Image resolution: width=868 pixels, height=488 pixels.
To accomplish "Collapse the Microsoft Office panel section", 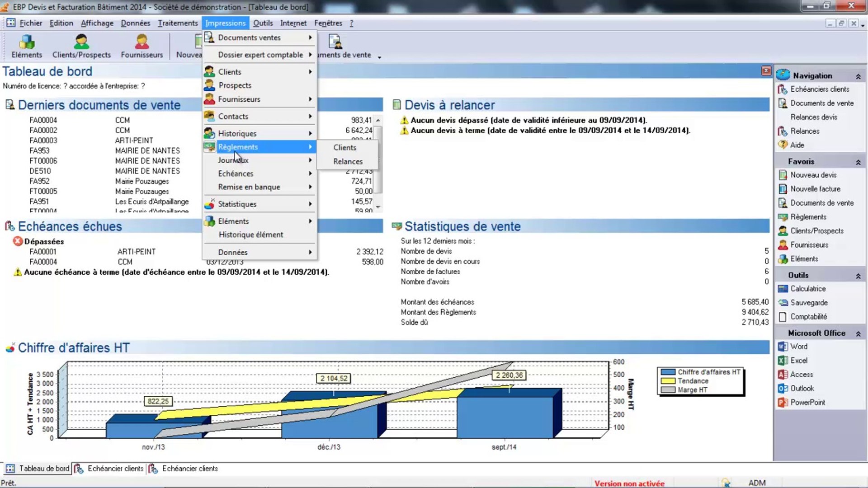I will click(x=858, y=333).
